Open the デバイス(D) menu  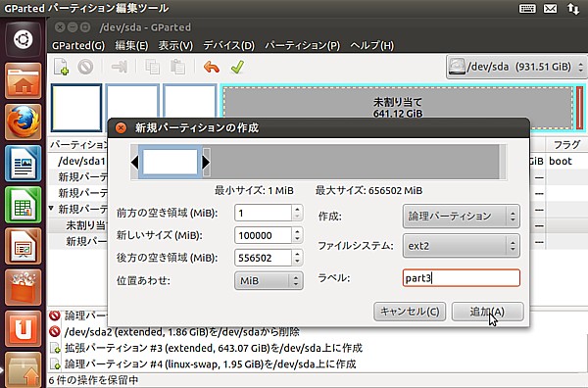pos(228,45)
